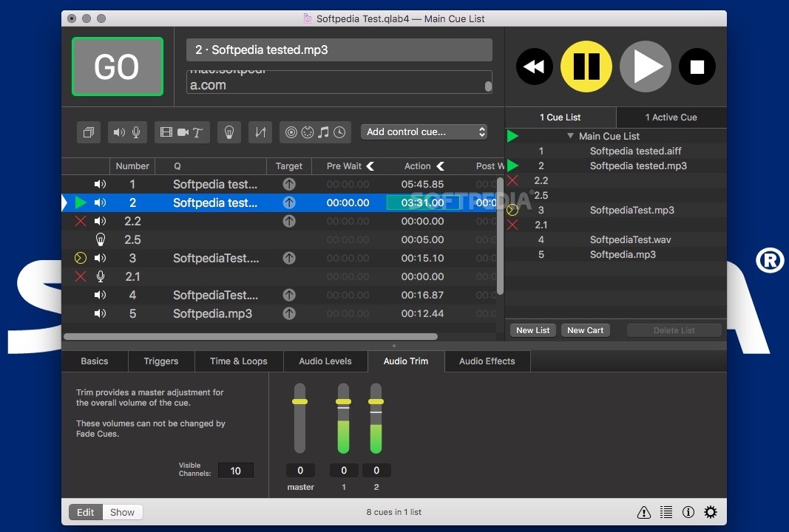
Task: Add a new Timecode cue
Action: click(x=339, y=132)
